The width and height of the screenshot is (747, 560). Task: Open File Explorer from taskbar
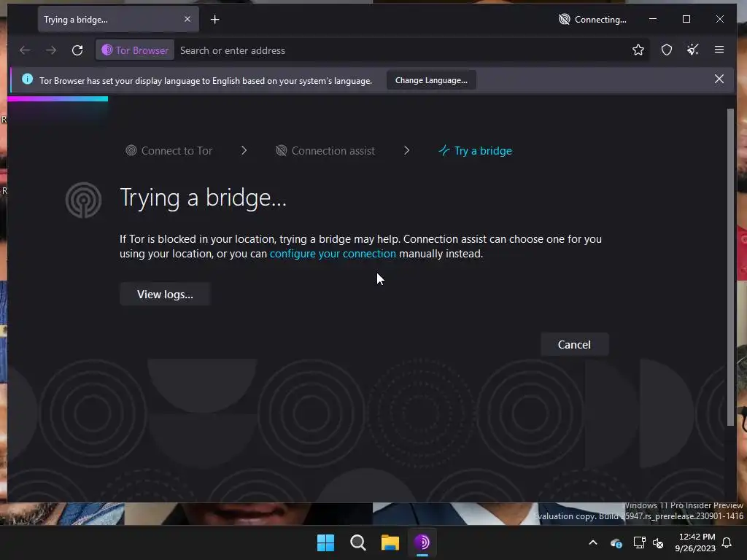(x=390, y=542)
